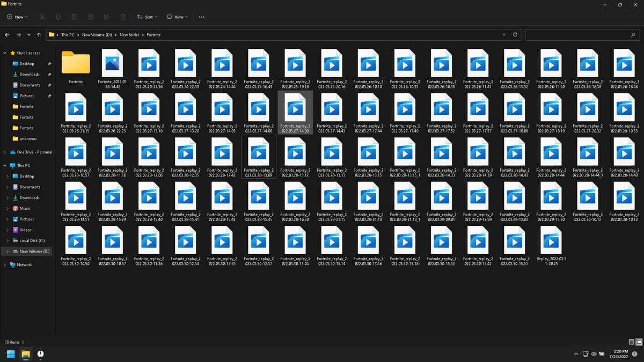644x362 pixels.
Task: Switch to details view in status bar
Action: point(631,342)
